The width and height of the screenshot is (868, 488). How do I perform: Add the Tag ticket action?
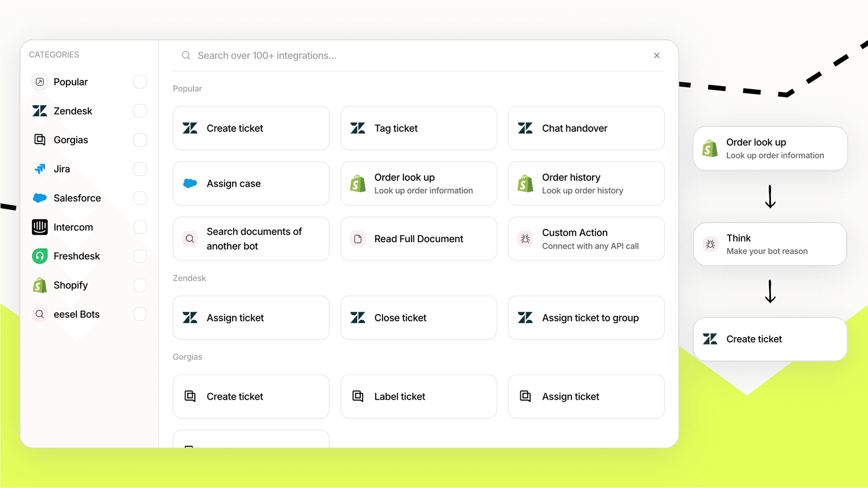point(419,128)
